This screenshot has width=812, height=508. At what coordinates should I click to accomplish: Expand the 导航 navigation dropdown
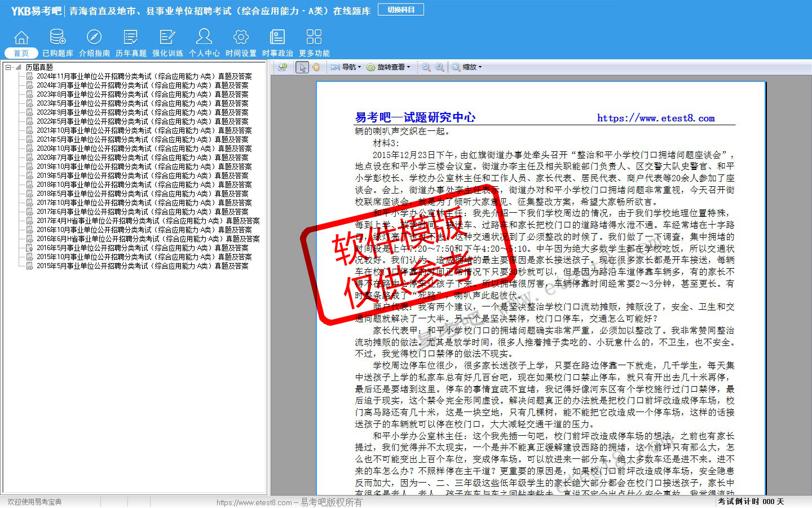point(346,67)
